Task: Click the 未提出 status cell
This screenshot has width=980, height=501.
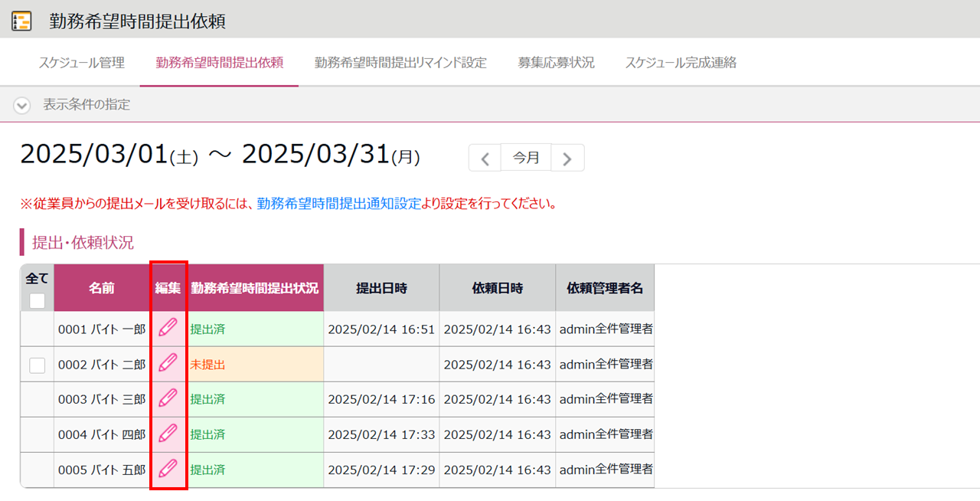Action: point(208,365)
